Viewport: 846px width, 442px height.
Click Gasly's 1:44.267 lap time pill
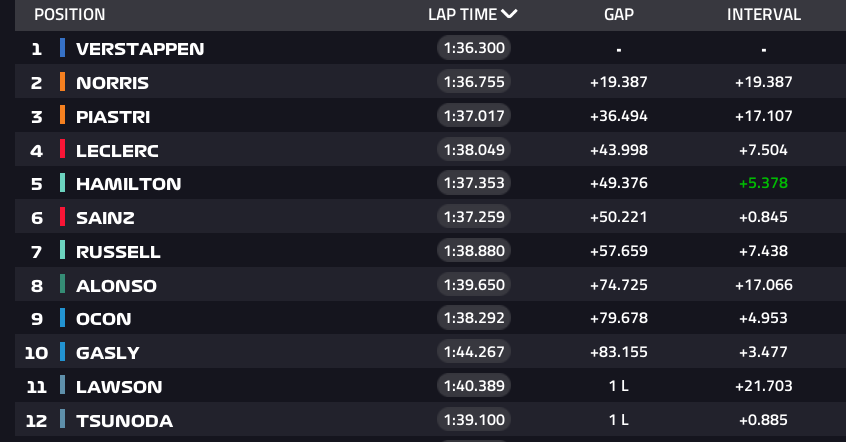474,352
